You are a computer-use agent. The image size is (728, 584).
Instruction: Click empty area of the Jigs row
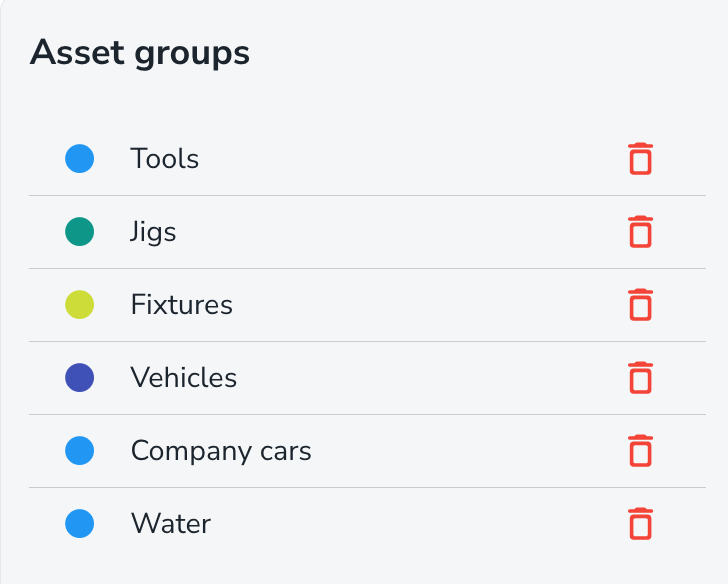coord(400,232)
